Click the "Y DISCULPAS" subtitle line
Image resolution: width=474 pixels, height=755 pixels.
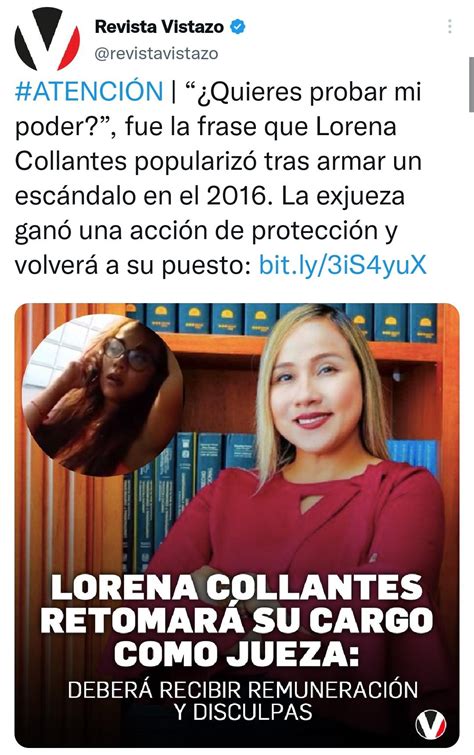[x=243, y=712]
